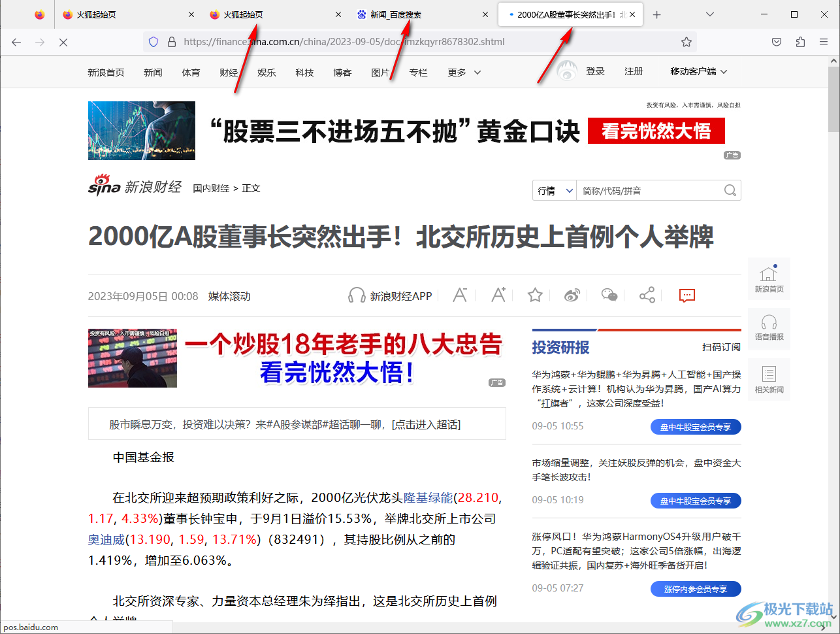Open the 行情 search type dropdown
The image size is (840, 634).
(x=555, y=190)
